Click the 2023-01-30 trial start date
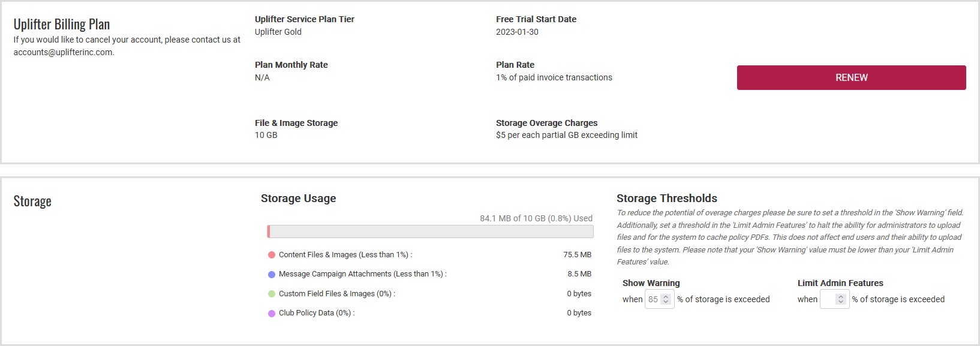980x346 pixels. tap(517, 32)
